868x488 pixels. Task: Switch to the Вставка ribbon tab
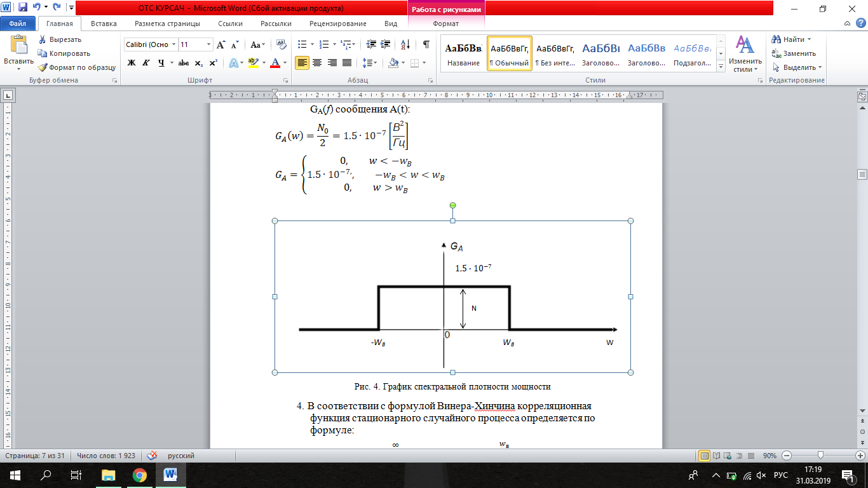104,24
